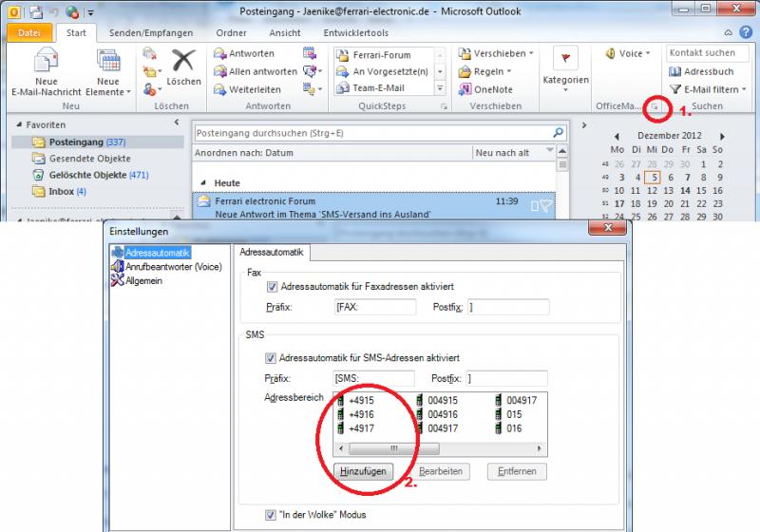Click the OneNote icon

coord(464,89)
